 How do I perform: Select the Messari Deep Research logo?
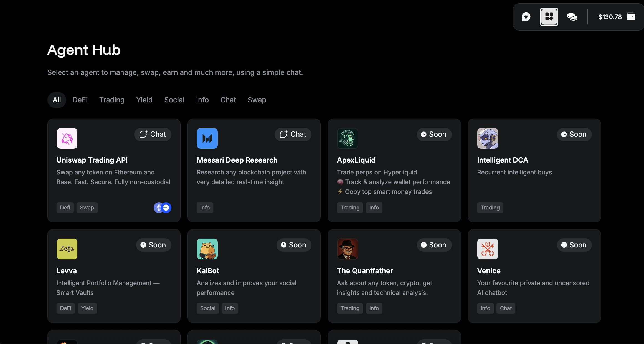[207, 138]
